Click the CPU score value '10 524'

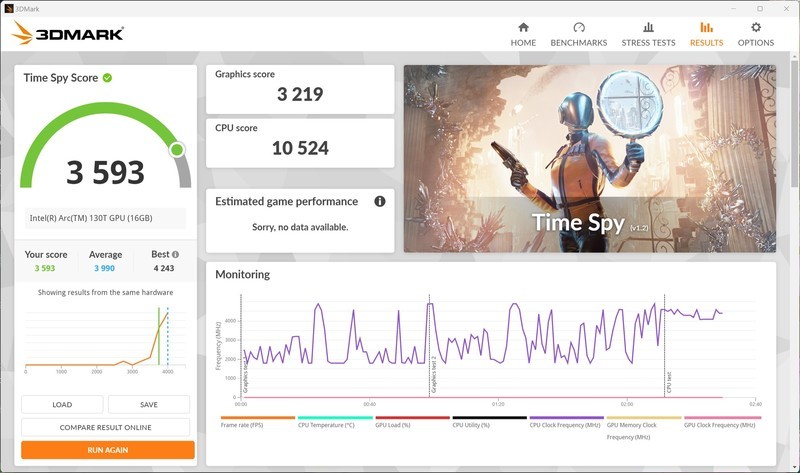300,148
